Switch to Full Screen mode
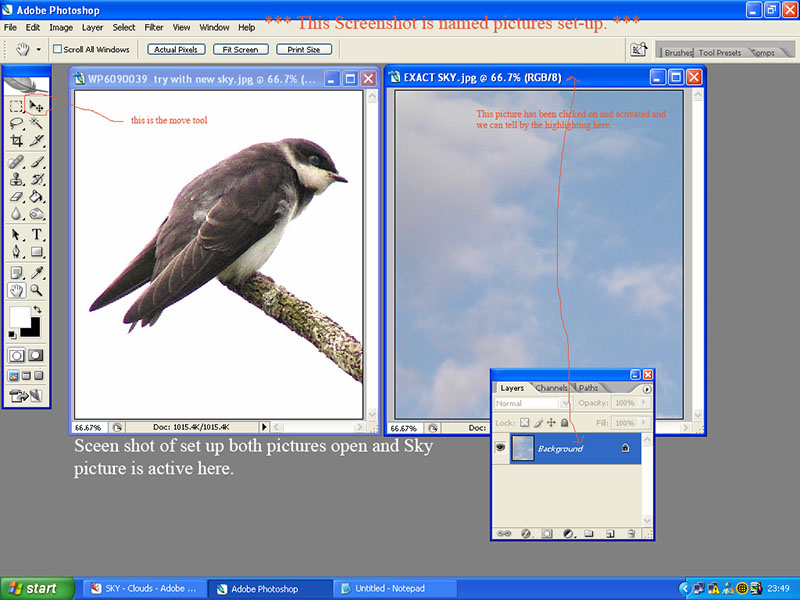 click(x=38, y=376)
